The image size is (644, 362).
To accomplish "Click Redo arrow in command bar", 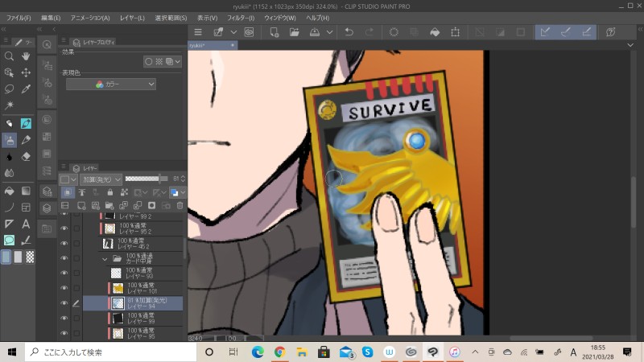I will click(369, 32).
